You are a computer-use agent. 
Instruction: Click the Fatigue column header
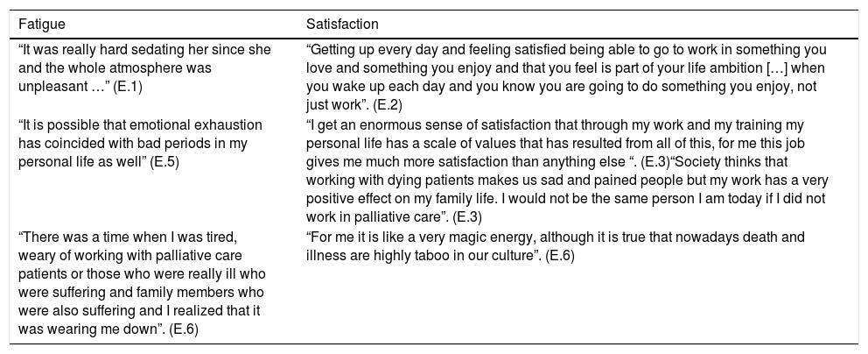pyautogui.click(x=38, y=22)
